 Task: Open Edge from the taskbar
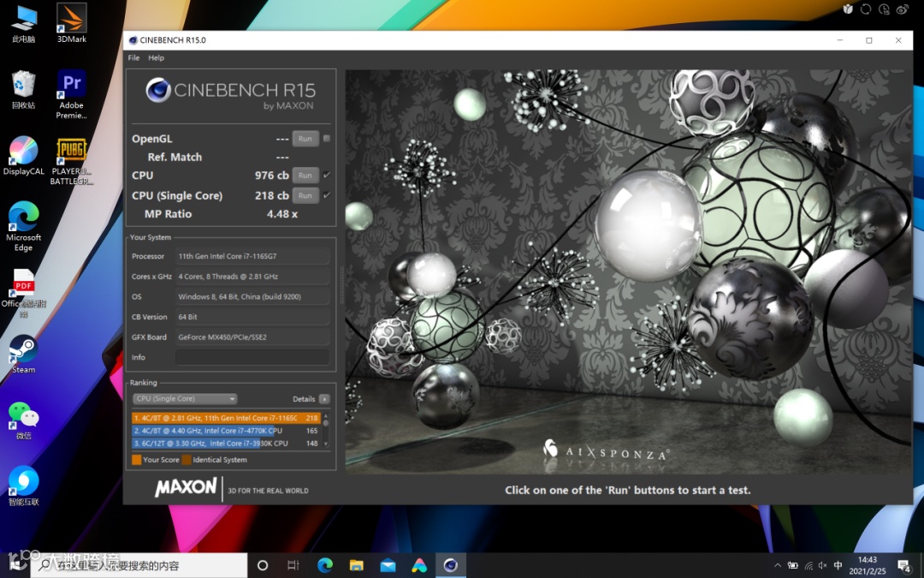[x=325, y=566]
